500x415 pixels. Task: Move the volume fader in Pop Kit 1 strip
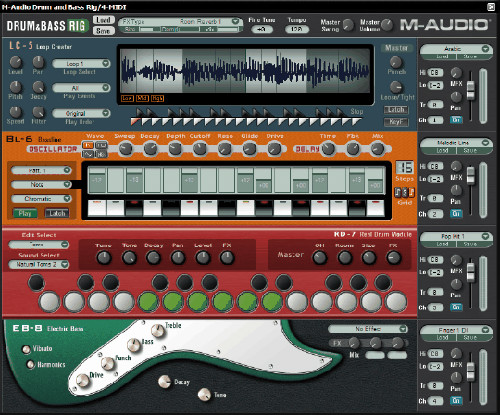pos(470,272)
